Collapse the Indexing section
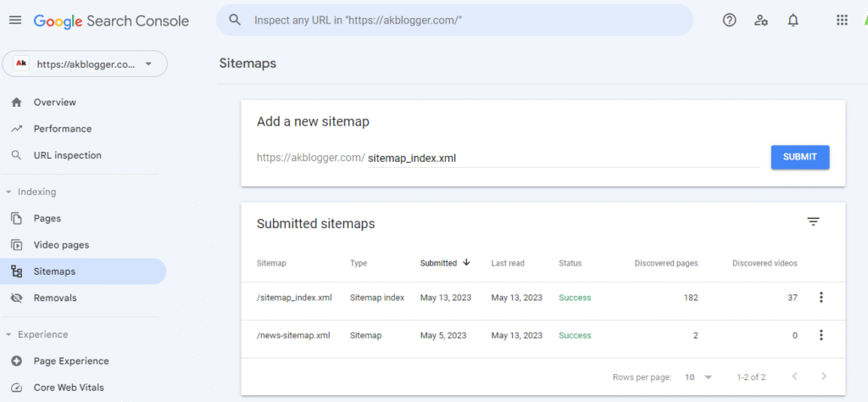Screen dimensions: 868x402 coord(31,193)
